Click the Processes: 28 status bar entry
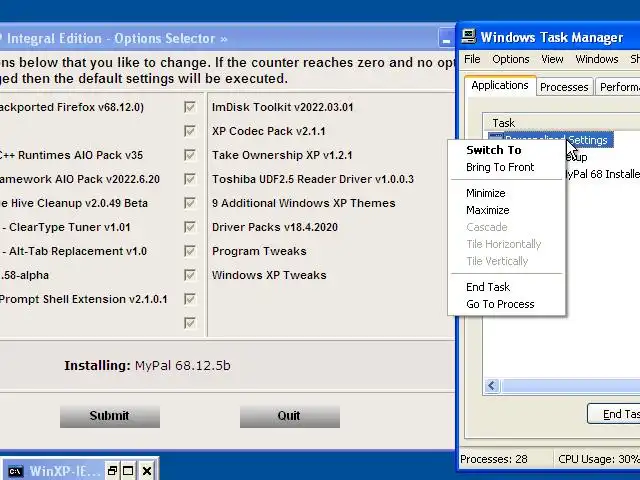This screenshot has width=640, height=480. tap(493, 459)
